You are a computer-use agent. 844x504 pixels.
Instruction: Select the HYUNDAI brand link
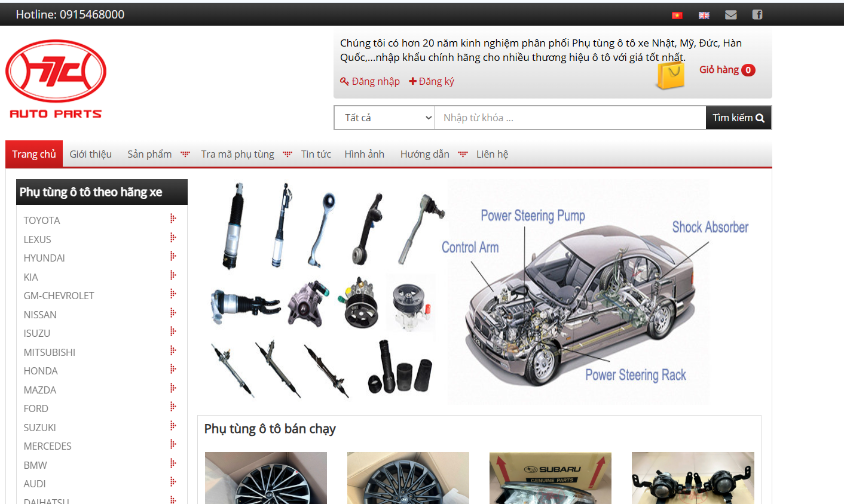44,258
